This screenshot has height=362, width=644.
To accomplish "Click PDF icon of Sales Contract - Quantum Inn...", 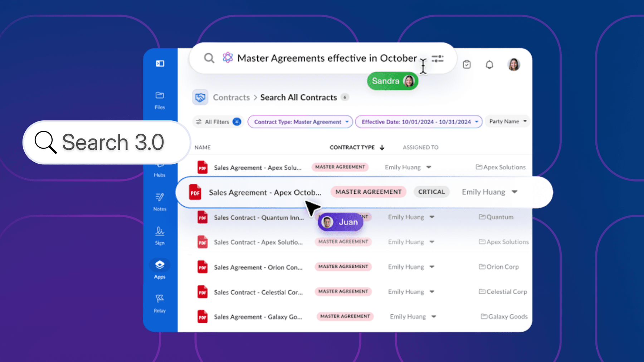I will click(x=203, y=217).
